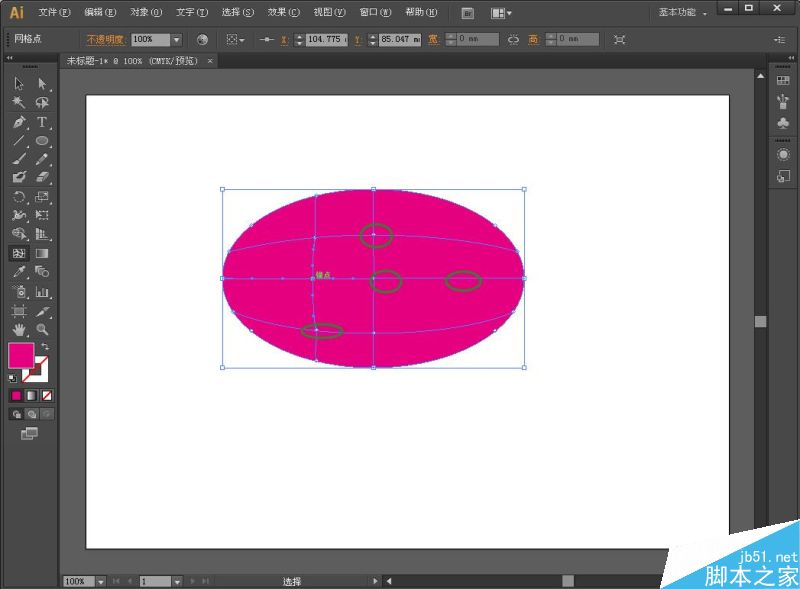Click the X coordinate value field
Image resolution: width=800 pixels, height=589 pixels.
pyautogui.click(x=327, y=39)
